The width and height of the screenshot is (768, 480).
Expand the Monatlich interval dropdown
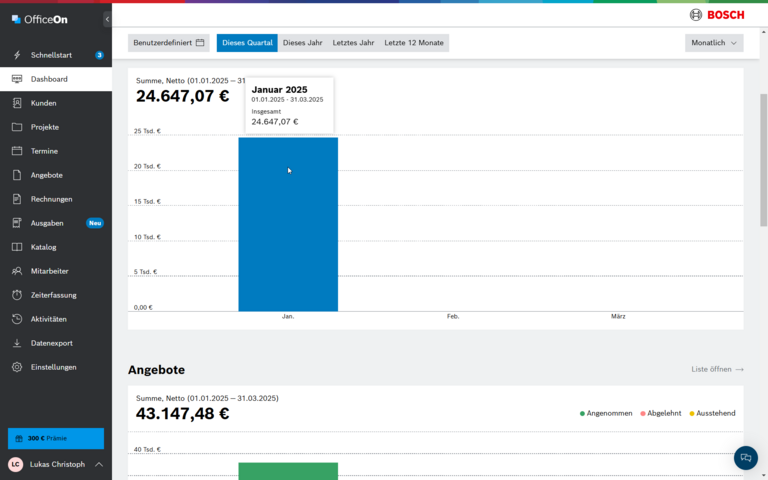pyautogui.click(x=714, y=43)
